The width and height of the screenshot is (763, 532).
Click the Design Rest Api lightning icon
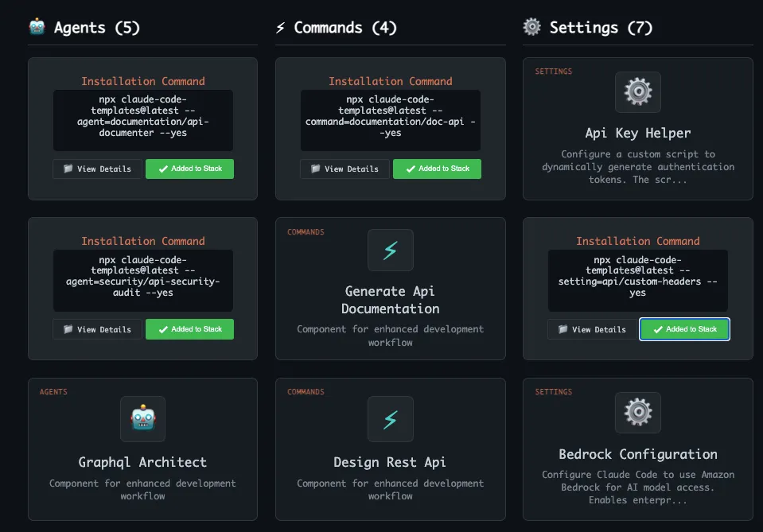point(390,418)
